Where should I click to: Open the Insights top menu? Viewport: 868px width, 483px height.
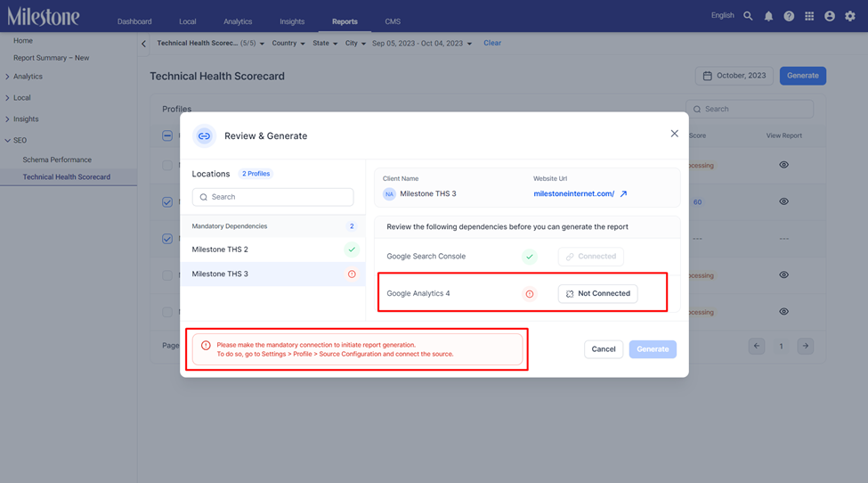pyautogui.click(x=292, y=21)
